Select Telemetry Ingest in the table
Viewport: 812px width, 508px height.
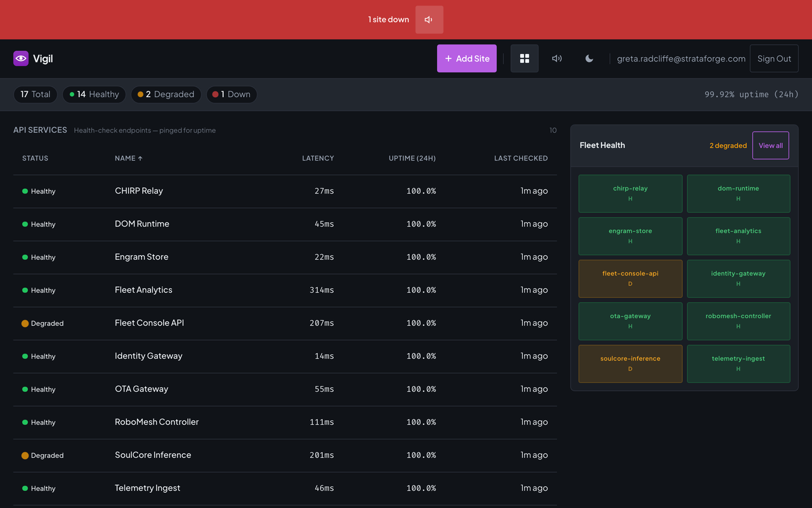(x=147, y=488)
